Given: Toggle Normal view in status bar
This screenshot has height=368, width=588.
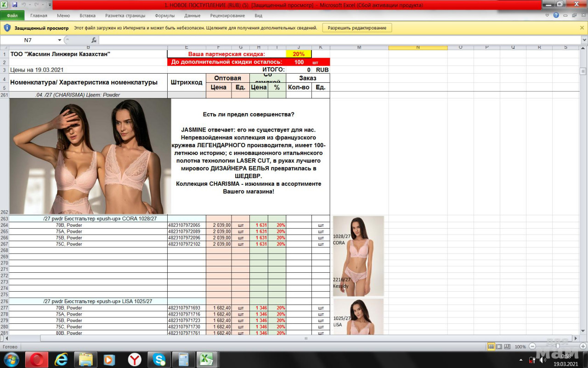Looking at the screenshot, I should click(491, 346).
